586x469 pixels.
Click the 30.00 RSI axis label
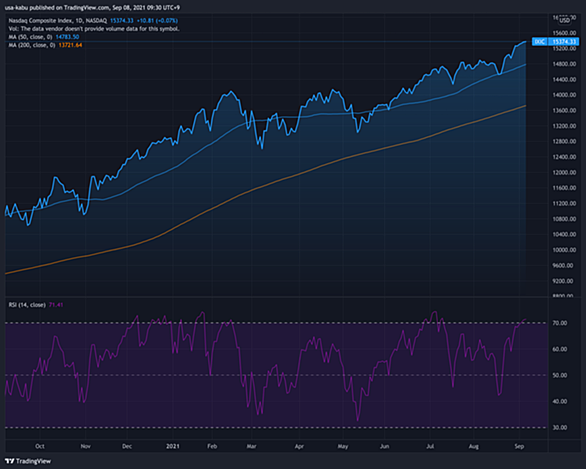[559, 428]
